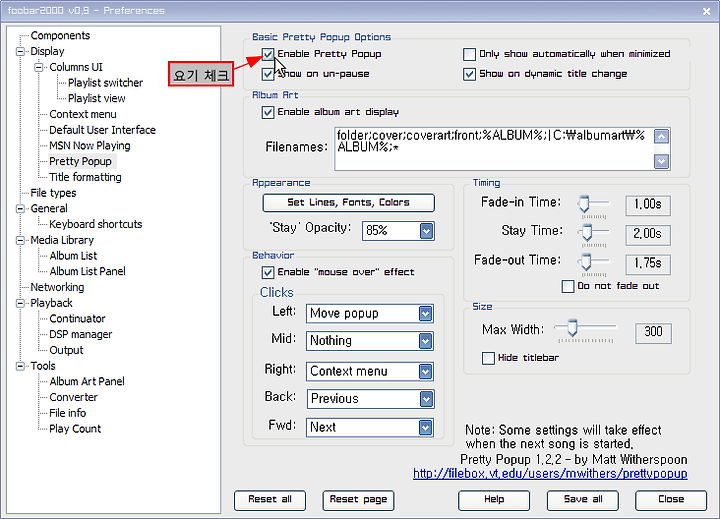Screen dimensions: 720x519
Task: Select Playlist view tree item
Action: pos(96,99)
